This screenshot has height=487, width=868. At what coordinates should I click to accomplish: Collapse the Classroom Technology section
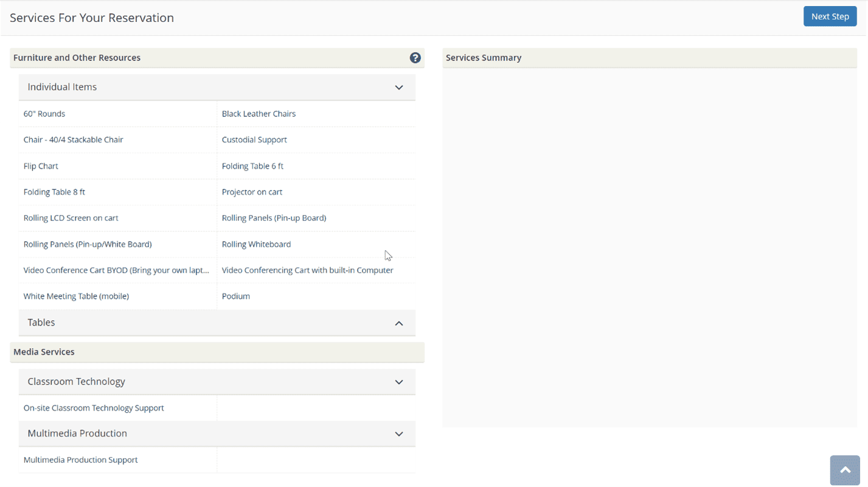pyautogui.click(x=398, y=382)
